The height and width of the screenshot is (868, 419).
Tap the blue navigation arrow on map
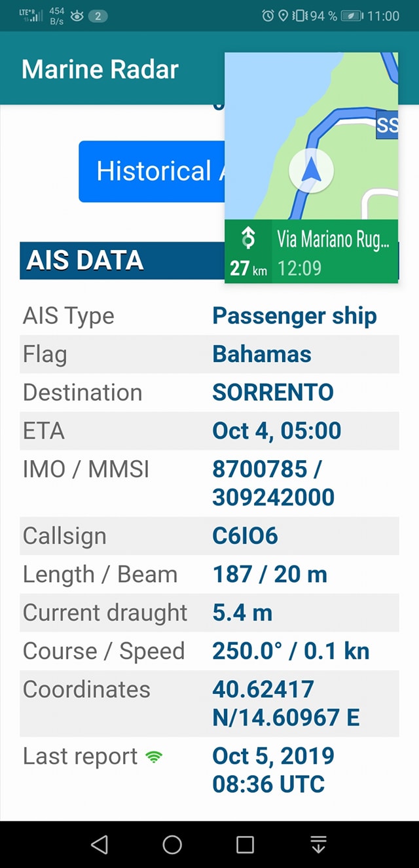point(312,170)
